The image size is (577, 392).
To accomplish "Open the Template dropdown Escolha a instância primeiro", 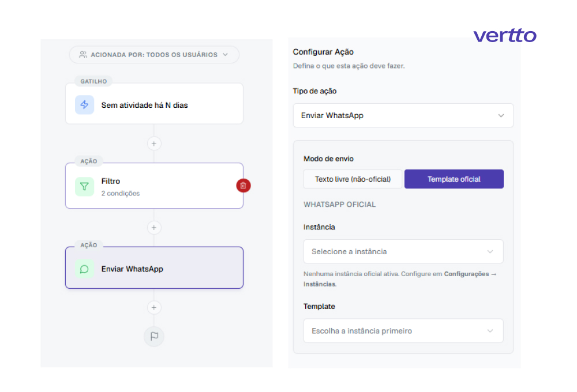I will click(x=403, y=331).
